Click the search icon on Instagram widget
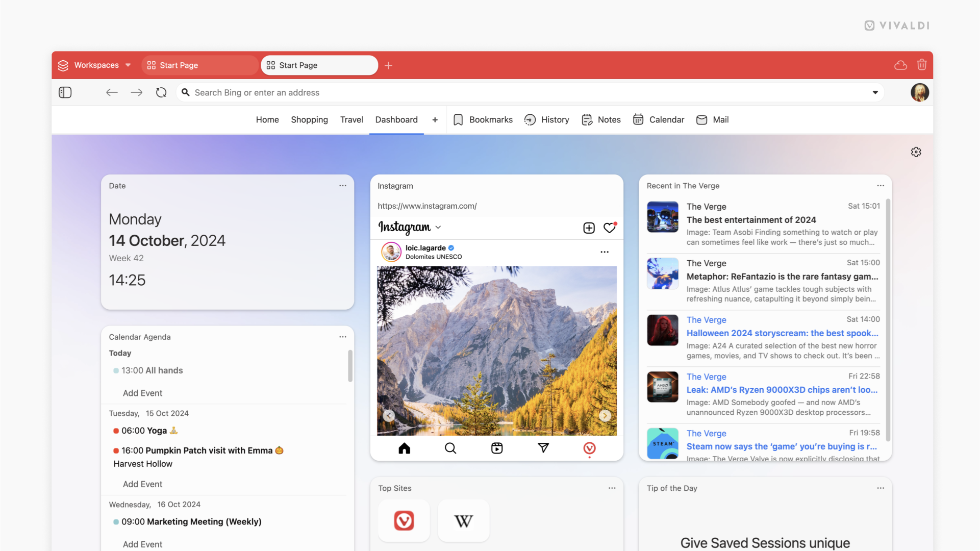 (450, 447)
